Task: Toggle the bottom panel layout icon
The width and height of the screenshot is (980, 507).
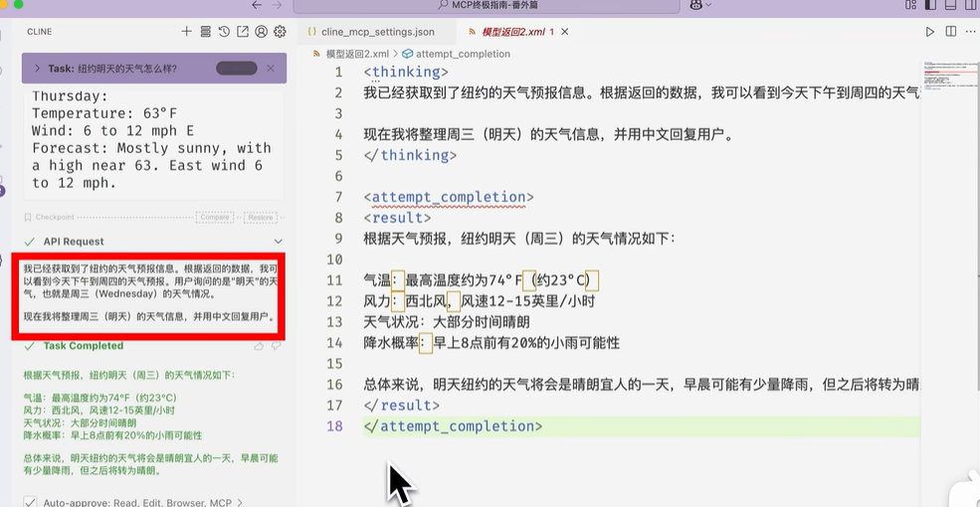Action: 950,5
